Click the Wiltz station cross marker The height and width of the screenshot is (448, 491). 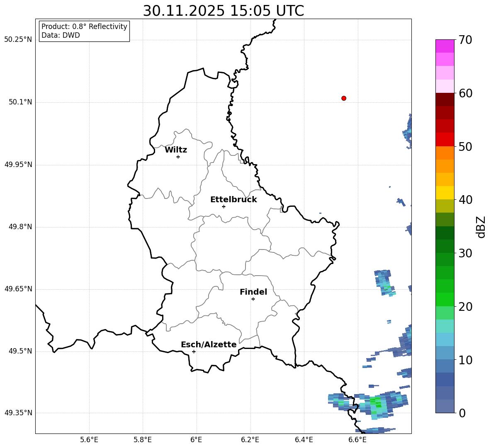[178, 157]
